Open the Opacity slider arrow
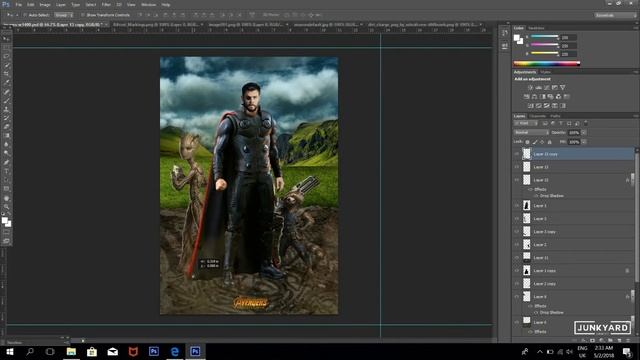The image size is (640, 360). [x=584, y=133]
